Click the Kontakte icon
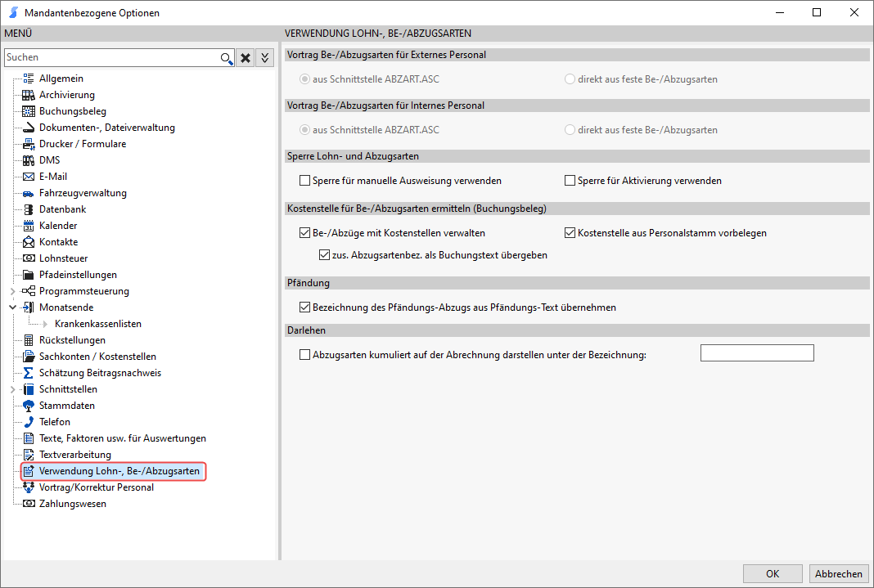The height and width of the screenshot is (588, 874). tap(29, 242)
